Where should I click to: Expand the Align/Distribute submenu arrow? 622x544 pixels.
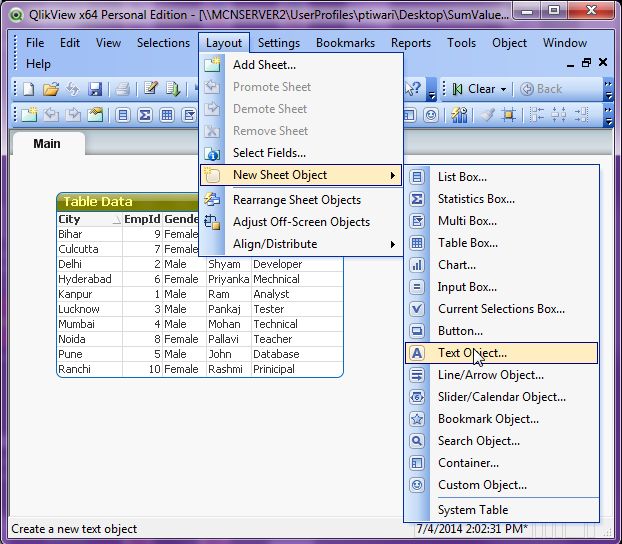(393, 244)
